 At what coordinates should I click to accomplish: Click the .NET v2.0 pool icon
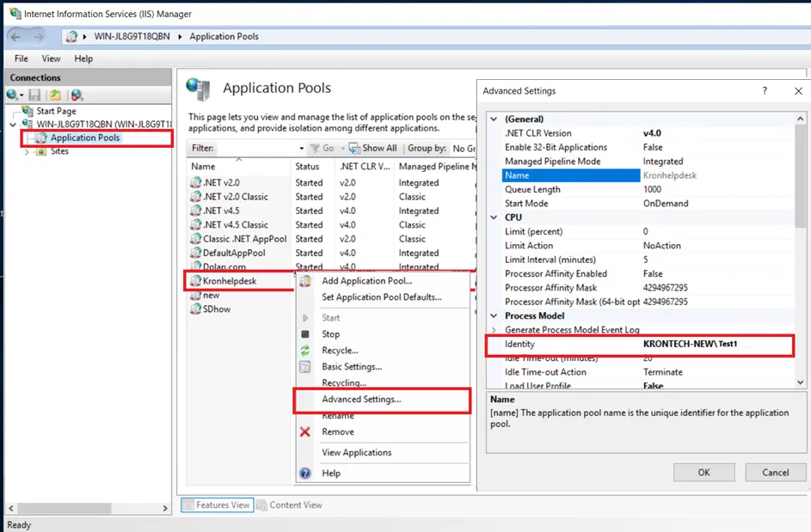point(195,182)
